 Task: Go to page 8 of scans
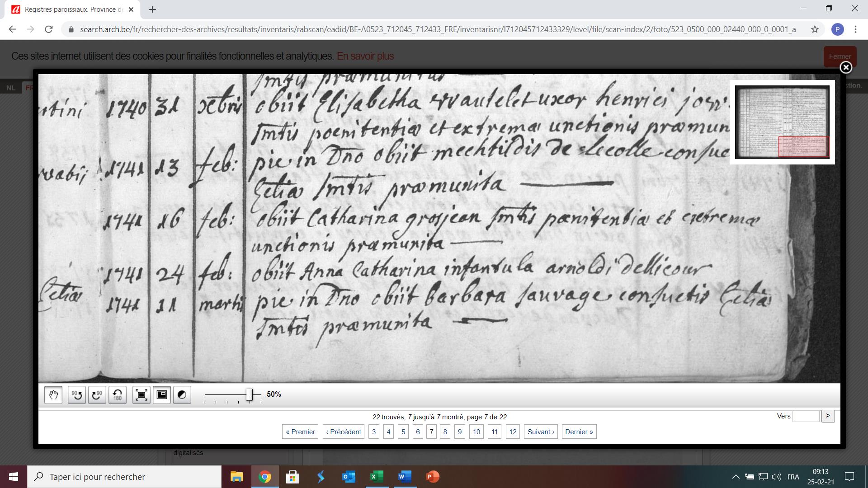tap(445, 432)
